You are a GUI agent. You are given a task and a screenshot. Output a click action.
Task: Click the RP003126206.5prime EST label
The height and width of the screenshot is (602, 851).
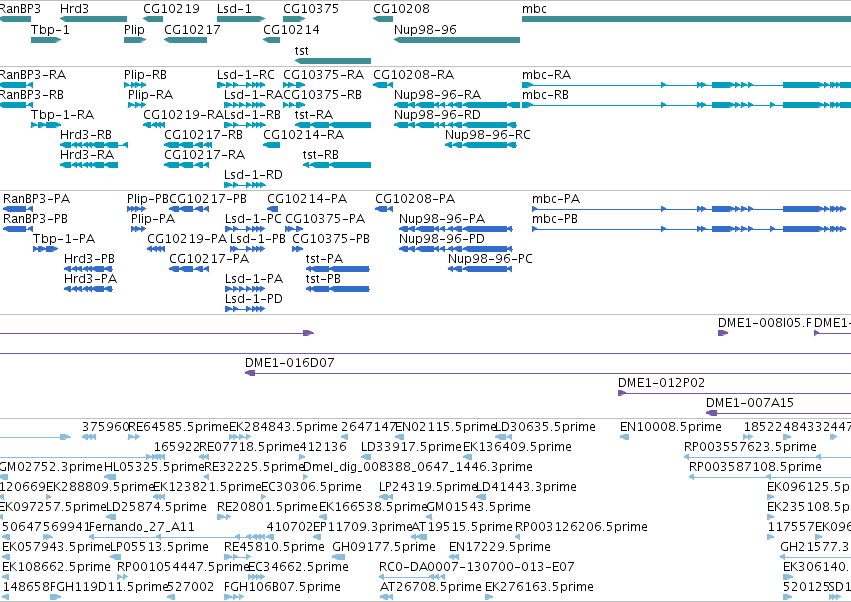coord(581,527)
